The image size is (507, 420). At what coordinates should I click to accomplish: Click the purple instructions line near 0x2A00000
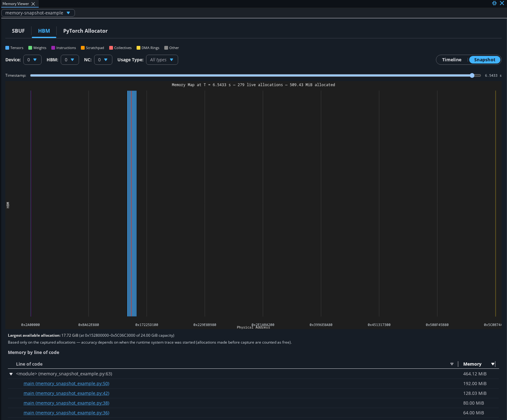point(31,203)
